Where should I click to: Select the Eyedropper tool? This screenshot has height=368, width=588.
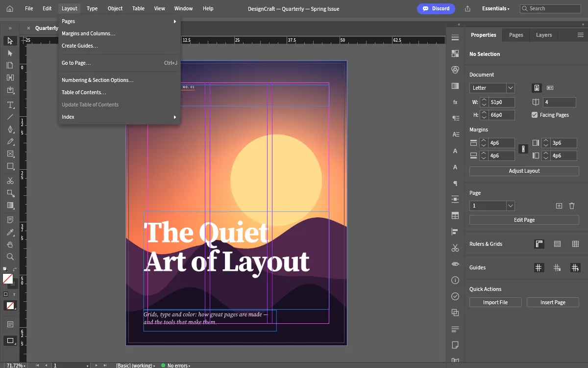pos(10,232)
